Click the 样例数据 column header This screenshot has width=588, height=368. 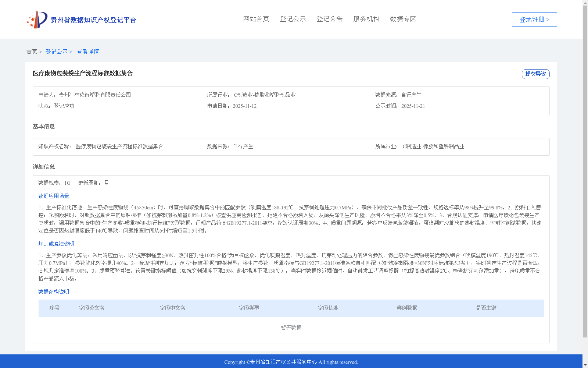tap(407, 308)
